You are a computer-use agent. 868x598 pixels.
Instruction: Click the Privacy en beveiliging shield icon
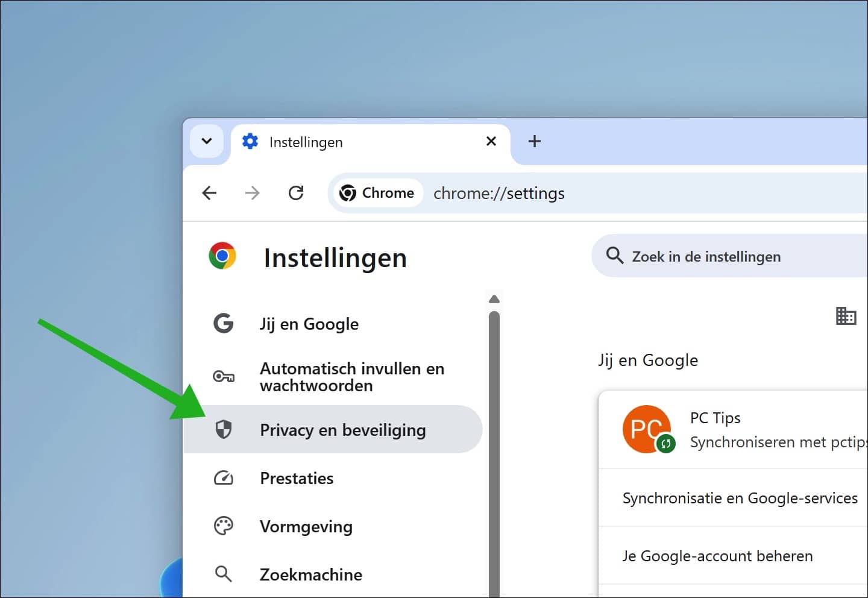tap(224, 429)
